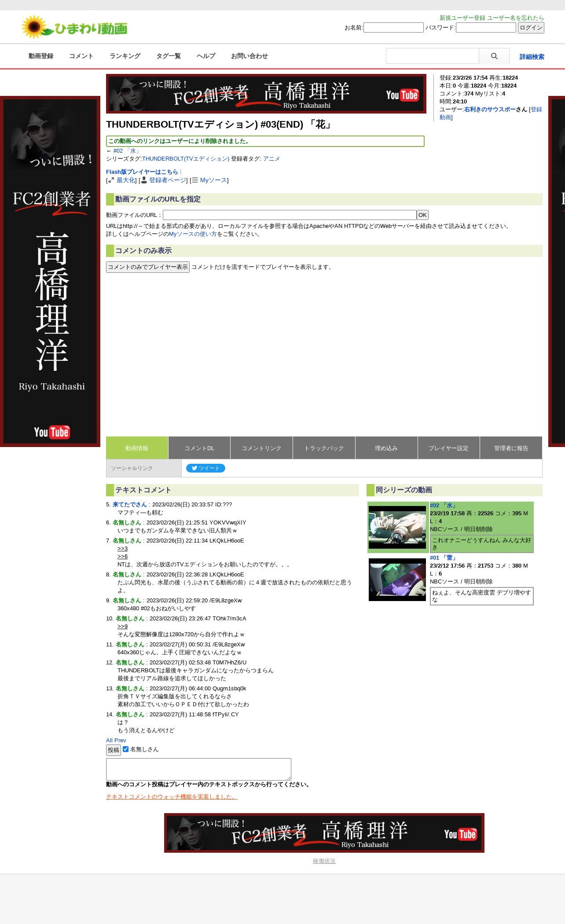The height and width of the screenshot is (924, 565).
Task: Click the comment preview これオナニーどうすんねん
Action: click(x=482, y=544)
